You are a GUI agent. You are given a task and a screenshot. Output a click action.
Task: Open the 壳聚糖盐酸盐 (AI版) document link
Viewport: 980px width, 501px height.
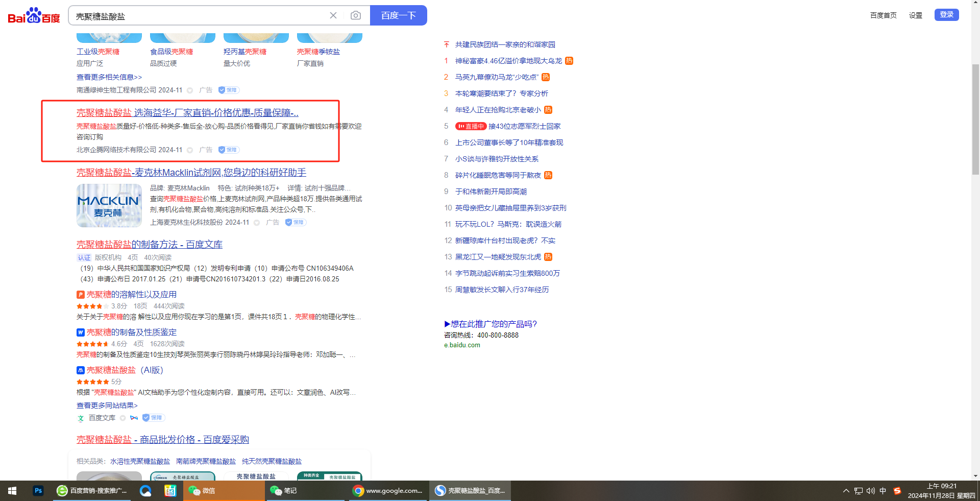[x=125, y=370]
